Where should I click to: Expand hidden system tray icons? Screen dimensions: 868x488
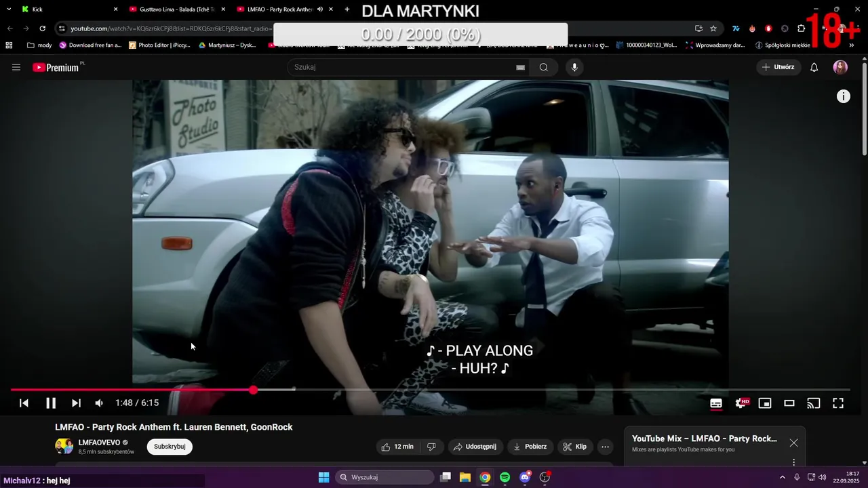click(x=782, y=477)
